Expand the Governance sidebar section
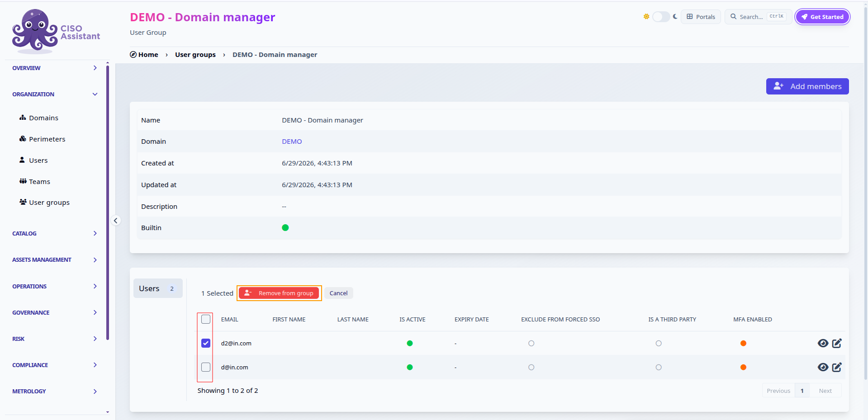This screenshot has width=868, height=420. pyautogui.click(x=55, y=312)
